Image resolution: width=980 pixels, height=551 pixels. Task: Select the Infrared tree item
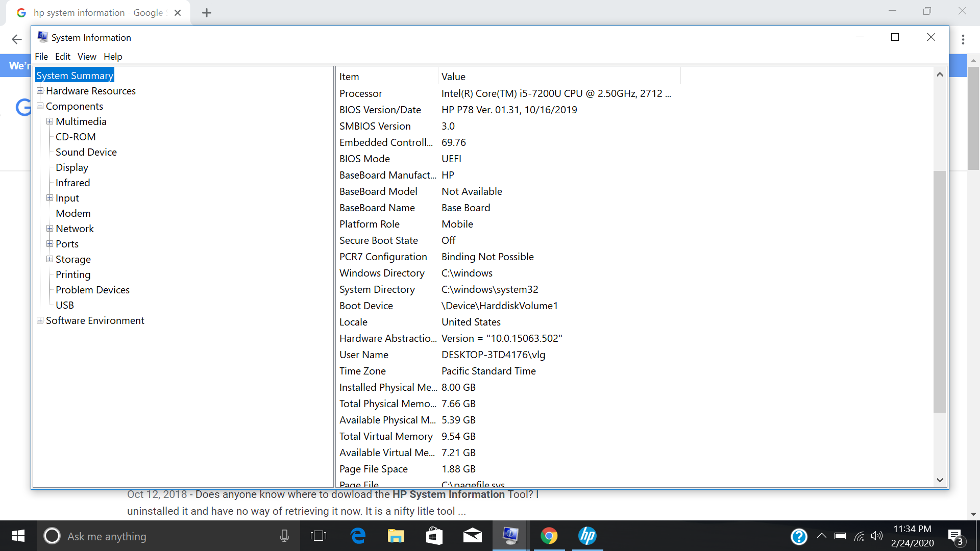[x=72, y=183]
